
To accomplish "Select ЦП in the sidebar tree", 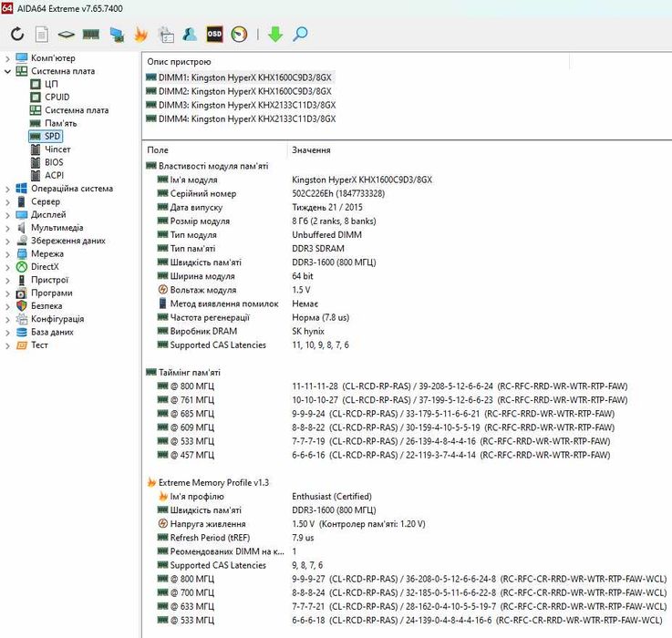I will coord(44,84).
